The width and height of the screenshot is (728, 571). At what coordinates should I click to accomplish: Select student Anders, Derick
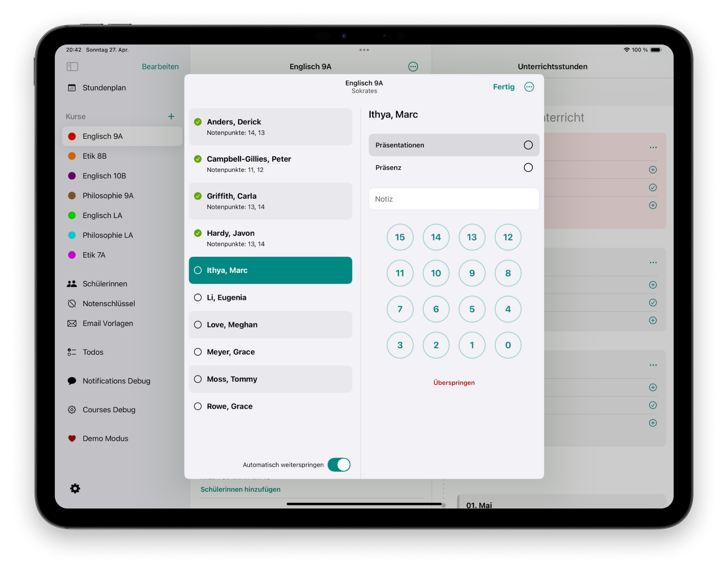tap(271, 127)
